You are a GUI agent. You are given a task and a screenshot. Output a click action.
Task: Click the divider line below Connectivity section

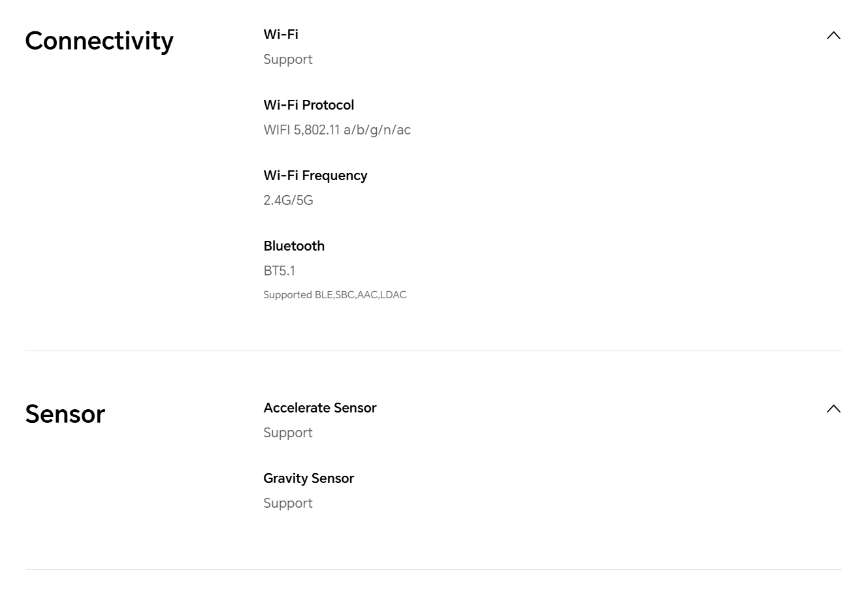click(x=434, y=350)
